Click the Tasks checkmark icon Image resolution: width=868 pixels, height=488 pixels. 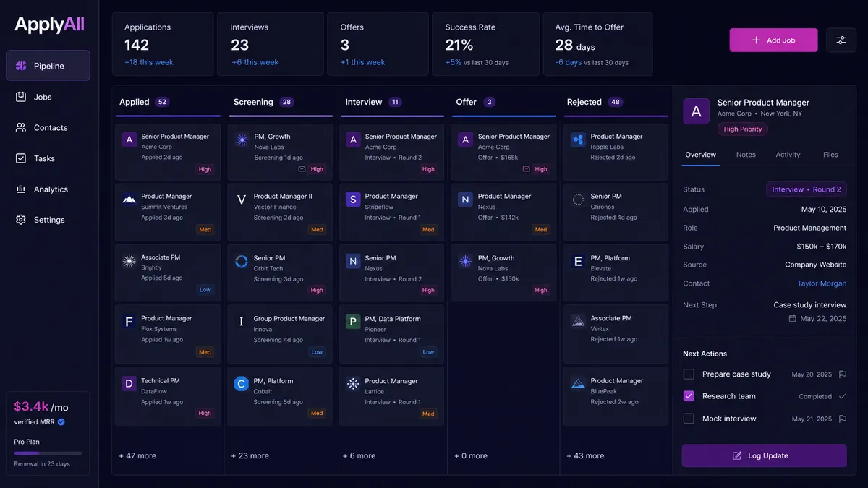21,158
